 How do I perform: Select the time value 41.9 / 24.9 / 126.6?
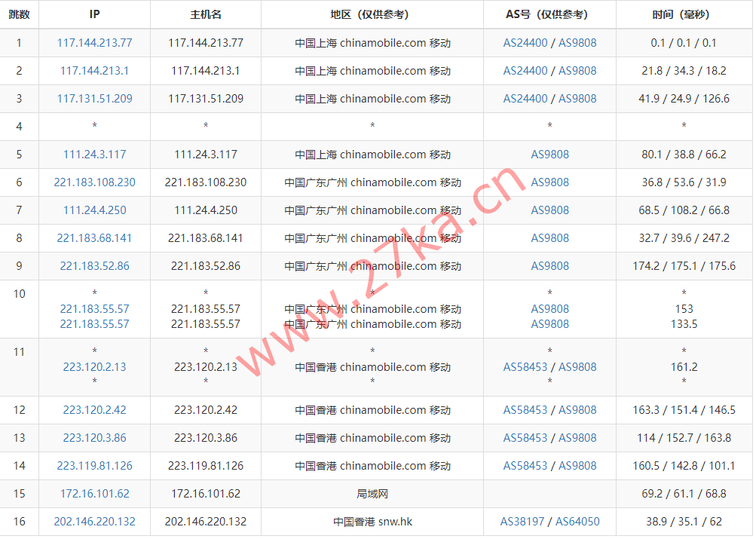coord(684,99)
